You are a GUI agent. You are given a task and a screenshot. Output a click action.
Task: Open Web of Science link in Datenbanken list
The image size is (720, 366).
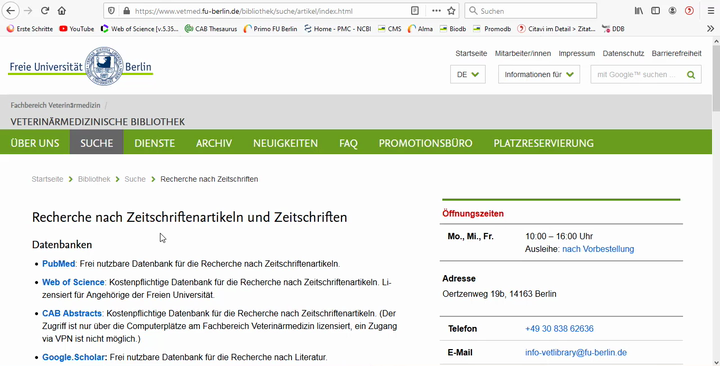[73, 282]
